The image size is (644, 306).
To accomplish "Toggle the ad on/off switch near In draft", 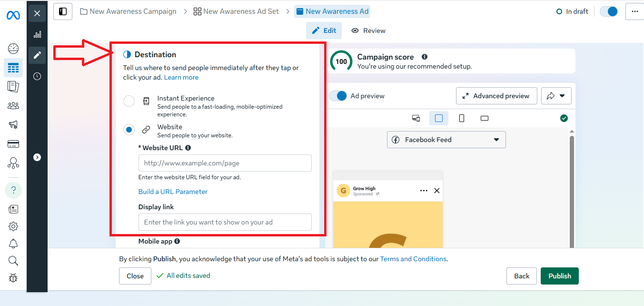I will (608, 11).
